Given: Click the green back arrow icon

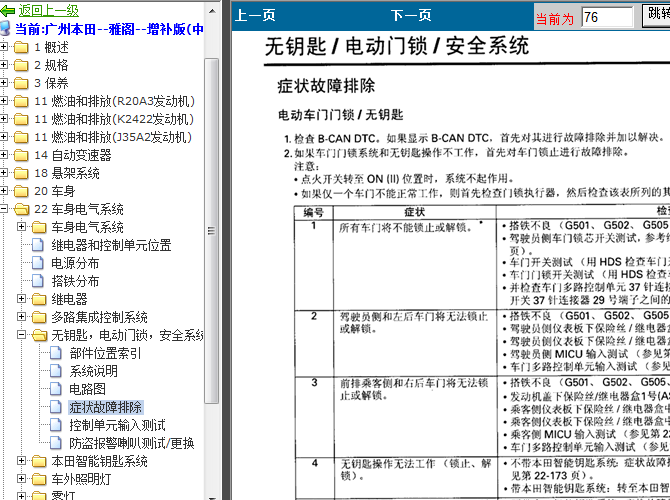Looking at the screenshot, I should (x=7, y=11).
